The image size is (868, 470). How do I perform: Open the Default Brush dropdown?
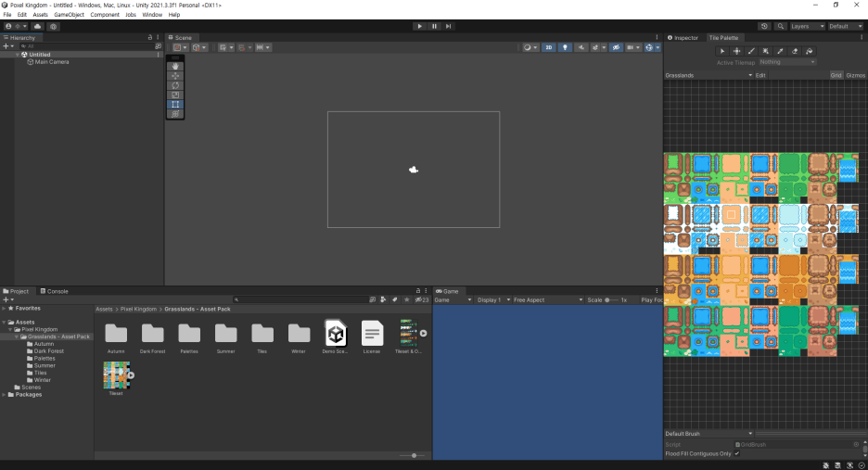[x=708, y=434]
